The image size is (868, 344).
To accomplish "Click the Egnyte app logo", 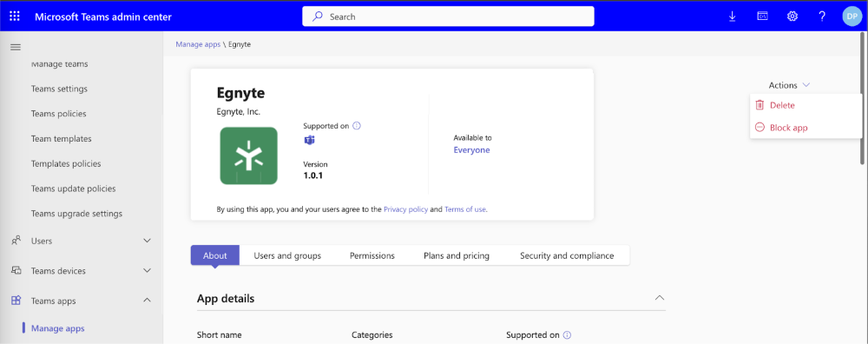I will 248,155.
